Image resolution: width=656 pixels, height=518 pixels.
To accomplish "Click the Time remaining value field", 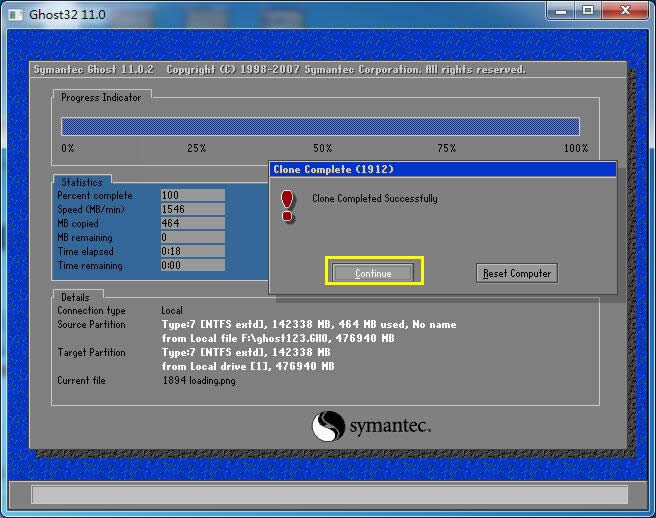I will point(192,266).
